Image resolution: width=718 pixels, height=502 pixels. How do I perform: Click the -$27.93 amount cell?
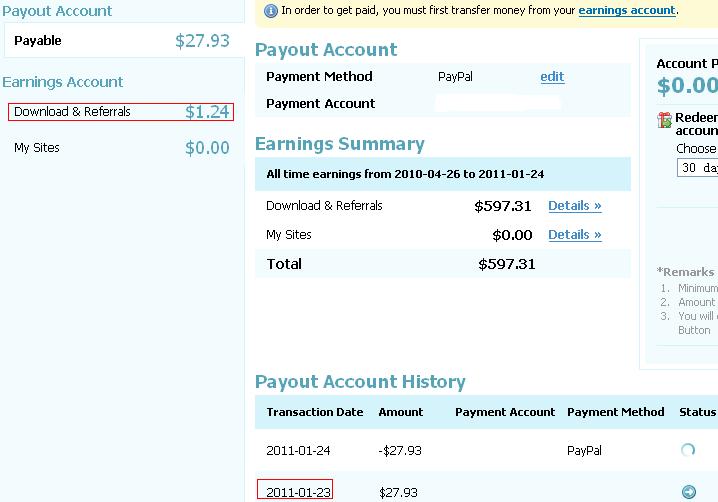pos(400,451)
